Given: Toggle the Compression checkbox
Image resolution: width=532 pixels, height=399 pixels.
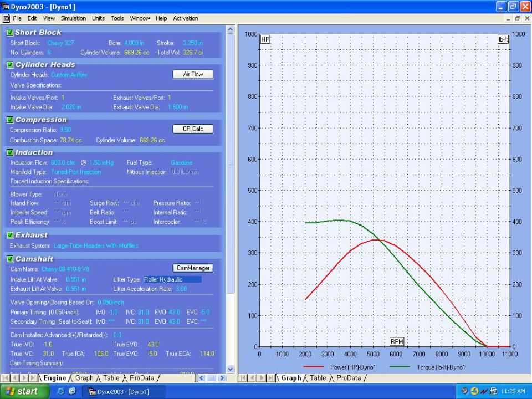Looking at the screenshot, I should coord(10,120).
